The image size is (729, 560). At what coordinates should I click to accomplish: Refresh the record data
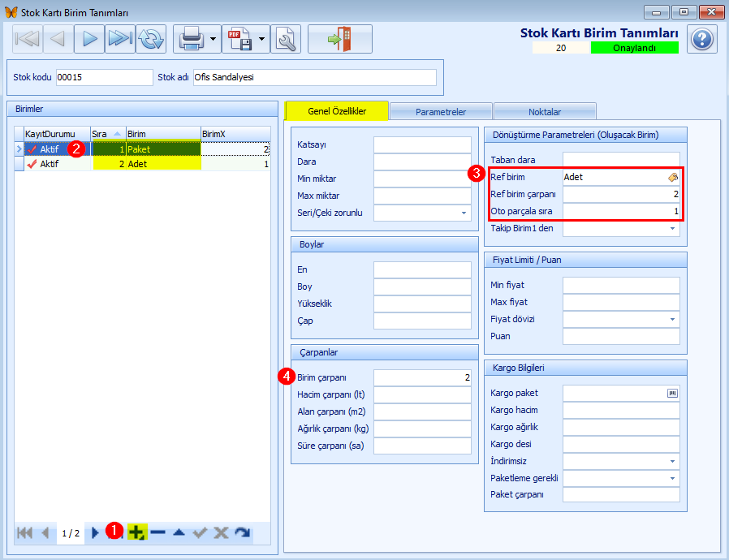tap(151, 39)
